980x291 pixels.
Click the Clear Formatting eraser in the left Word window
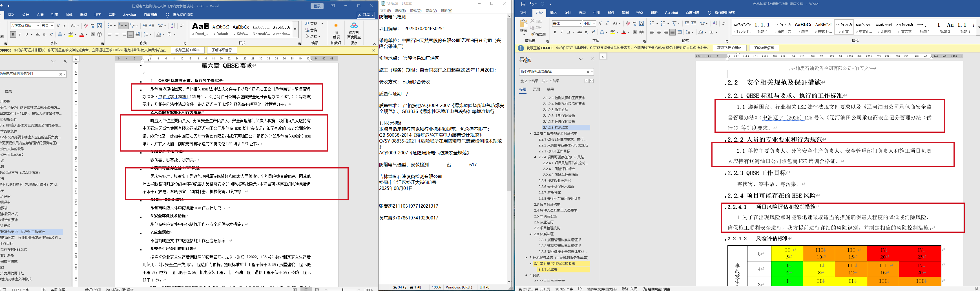[86, 25]
